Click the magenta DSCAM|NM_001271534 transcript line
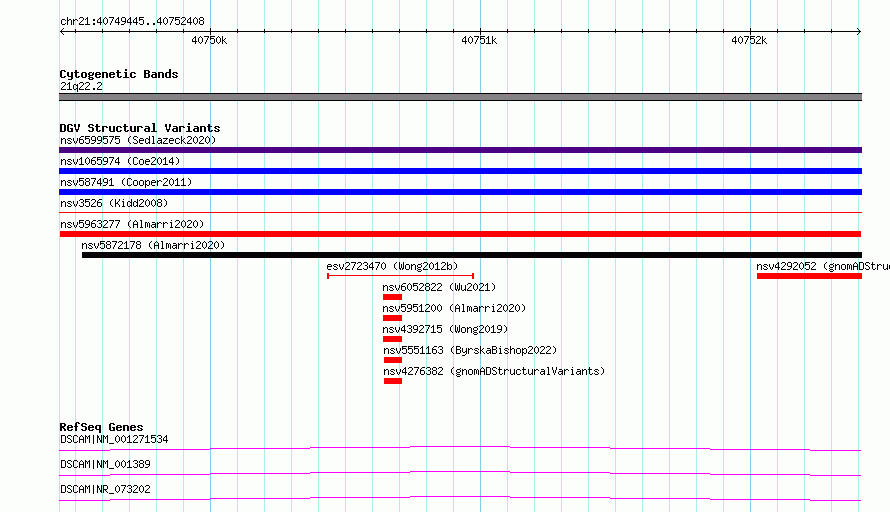 click(460, 448)
